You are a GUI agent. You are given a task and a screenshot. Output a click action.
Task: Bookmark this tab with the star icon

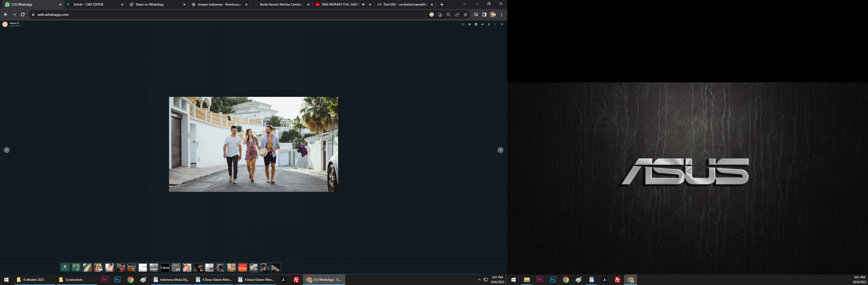[465, 15]
